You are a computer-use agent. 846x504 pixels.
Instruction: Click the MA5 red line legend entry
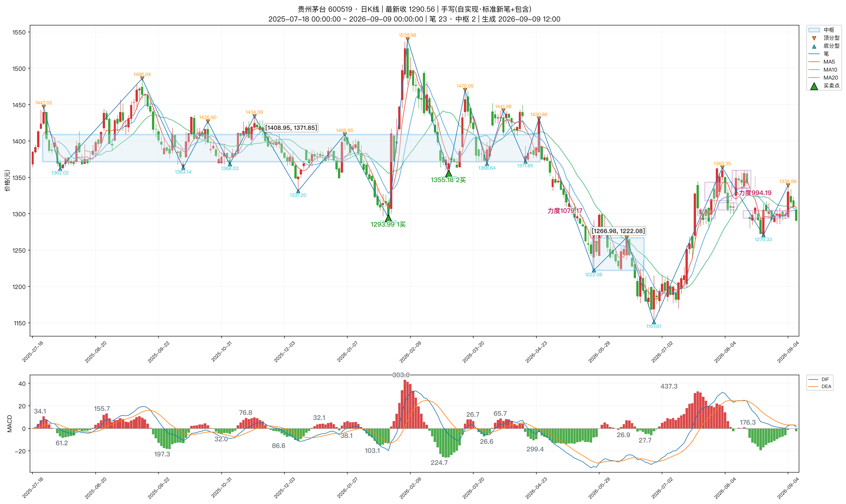point(823,62)
